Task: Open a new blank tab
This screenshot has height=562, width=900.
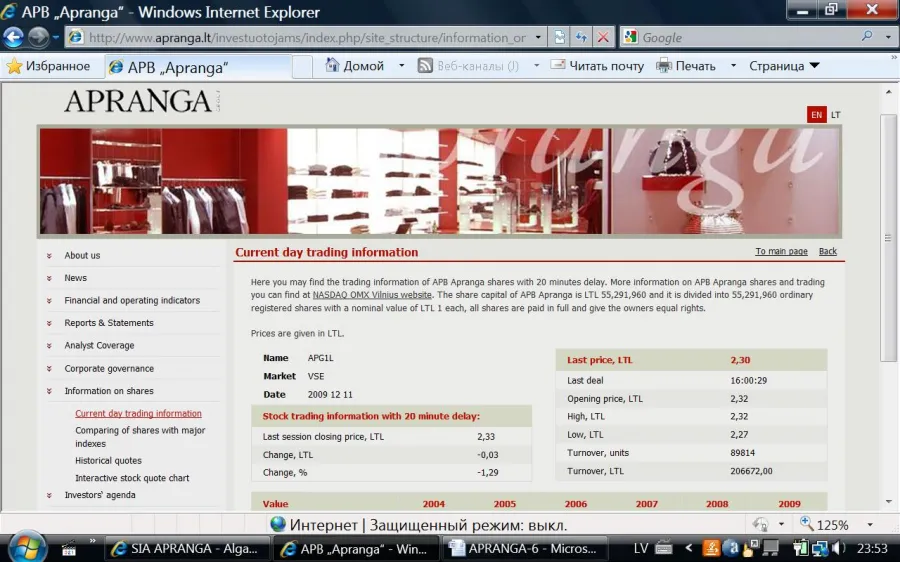Action: click(302, 67)
